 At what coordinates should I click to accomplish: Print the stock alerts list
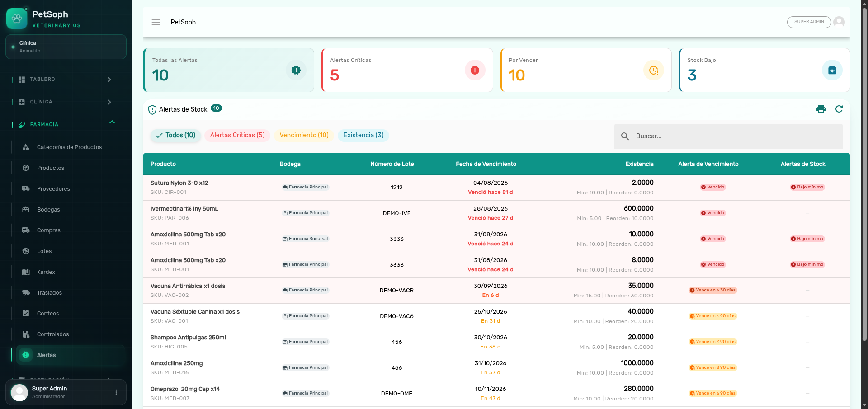[x=821, y=109]
